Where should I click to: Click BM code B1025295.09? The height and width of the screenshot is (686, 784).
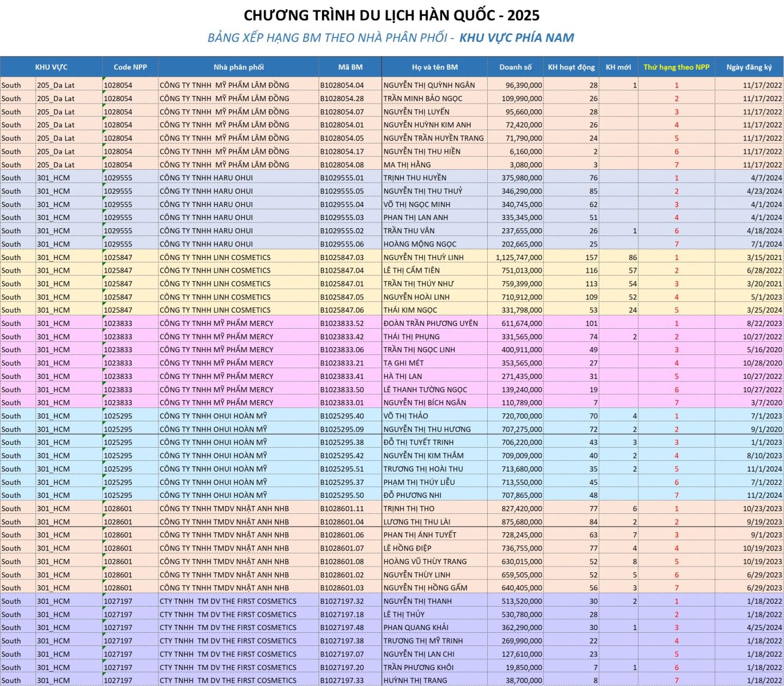(342, 429)
